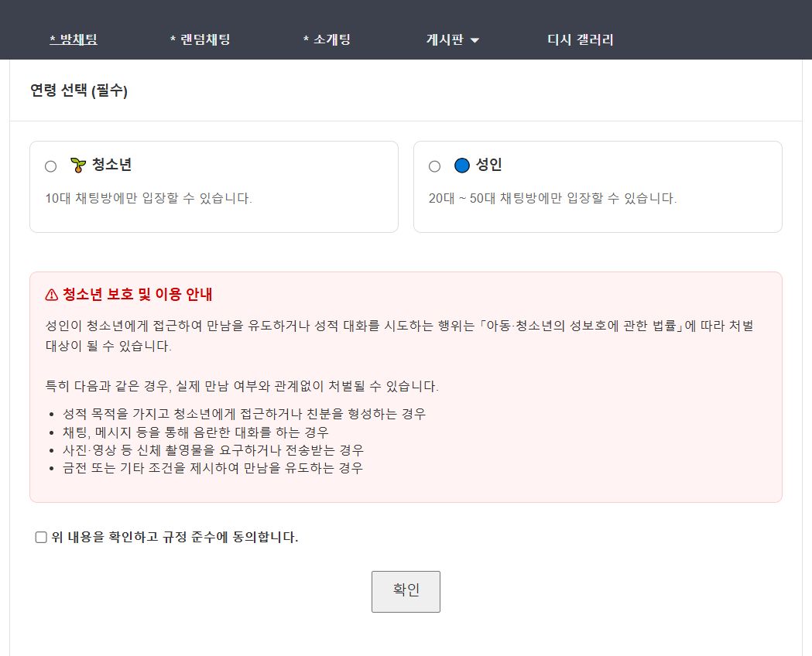Select the 성인 radio button

point(434,166)
